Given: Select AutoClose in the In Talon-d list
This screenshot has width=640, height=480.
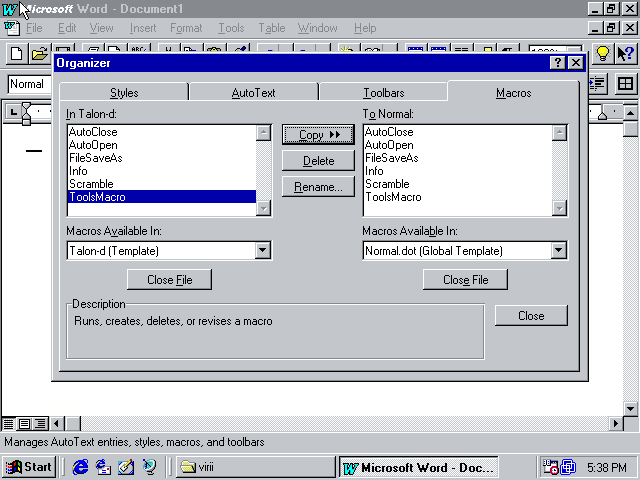Looking at the screenshot, I should point(162,132).
